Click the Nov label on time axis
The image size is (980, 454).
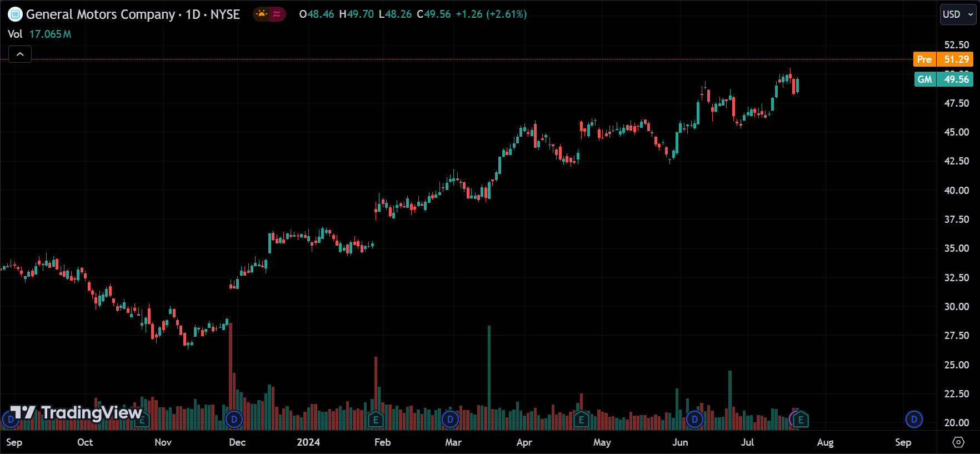[163, 442]
